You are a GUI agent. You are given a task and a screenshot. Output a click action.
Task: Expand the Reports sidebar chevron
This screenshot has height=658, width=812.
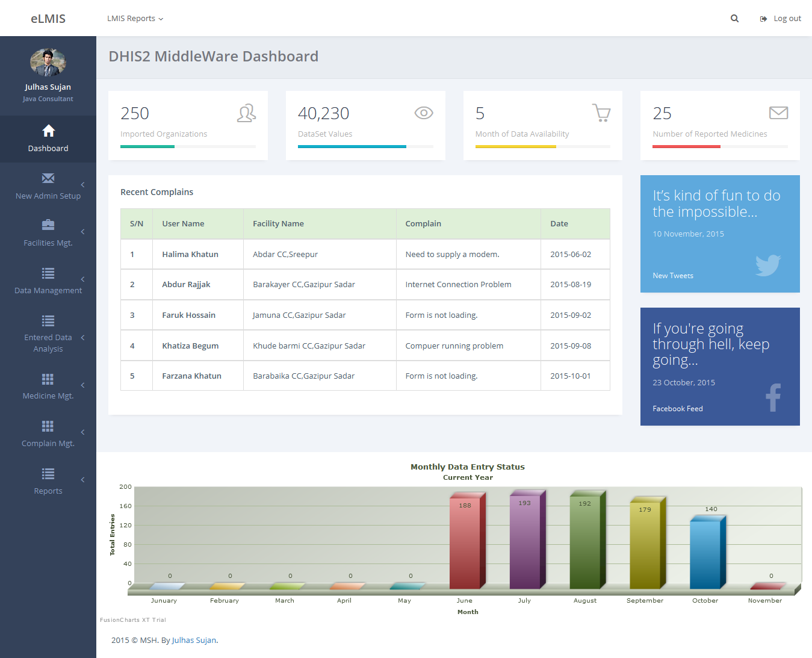tap(82, 480)
